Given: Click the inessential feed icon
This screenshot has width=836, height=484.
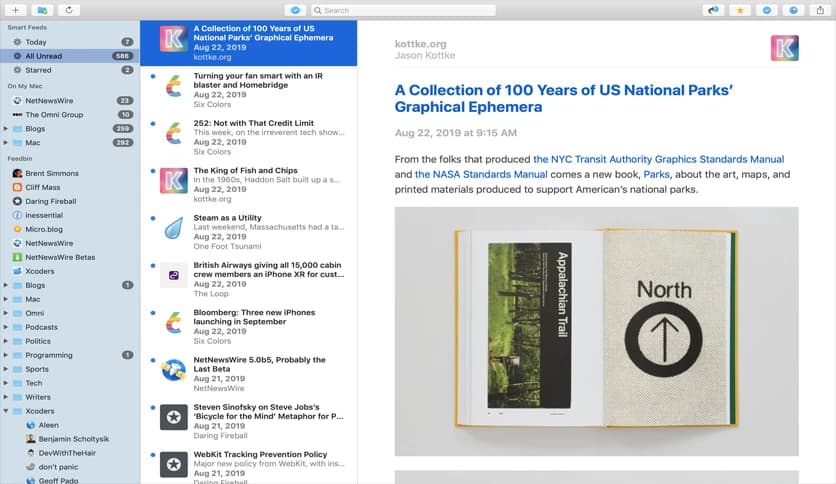Looking at the screenshot, I should tap(17, 215).
